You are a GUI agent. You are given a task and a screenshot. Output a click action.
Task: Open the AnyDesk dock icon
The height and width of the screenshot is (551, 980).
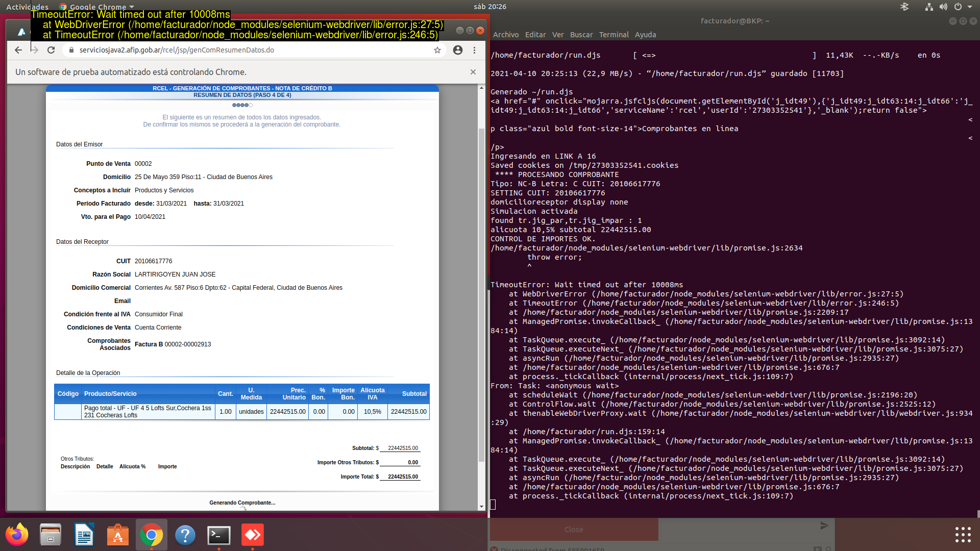pyautogui.click(x=253, y=535)
